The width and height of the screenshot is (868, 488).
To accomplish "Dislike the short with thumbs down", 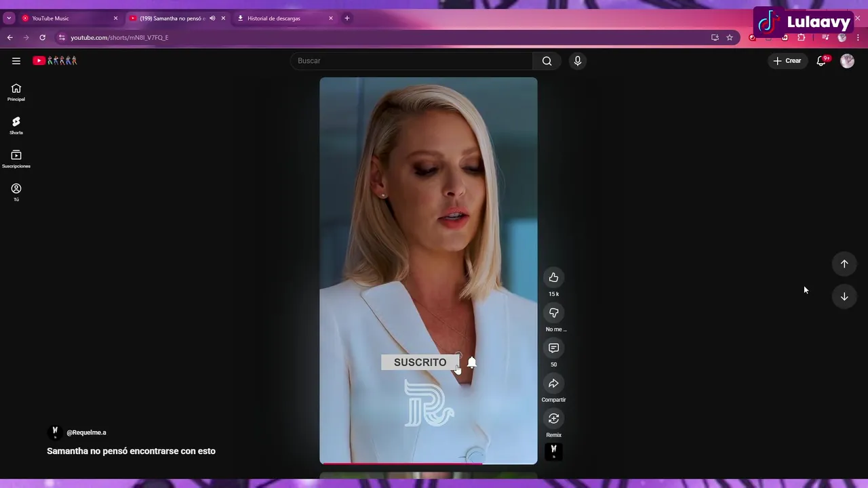I will (554, 312).
